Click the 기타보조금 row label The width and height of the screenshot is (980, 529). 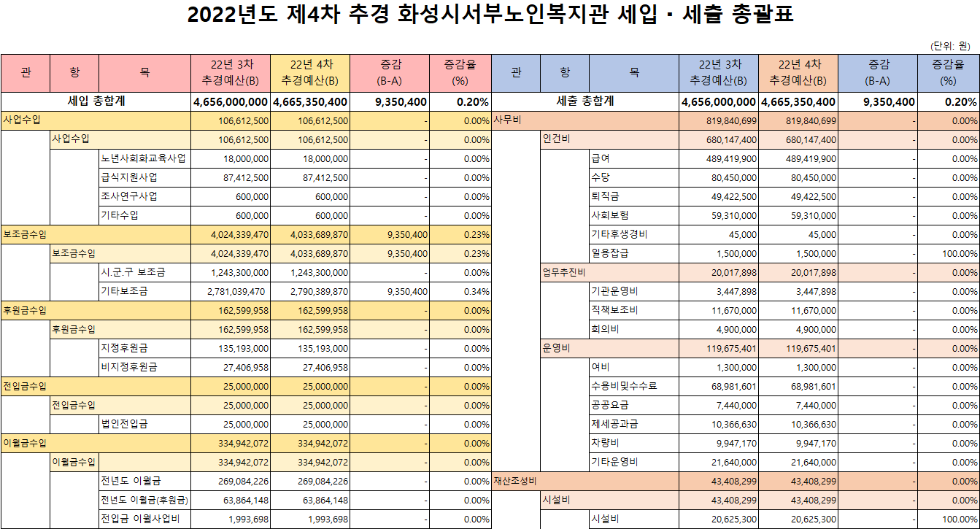click(125, 291)
